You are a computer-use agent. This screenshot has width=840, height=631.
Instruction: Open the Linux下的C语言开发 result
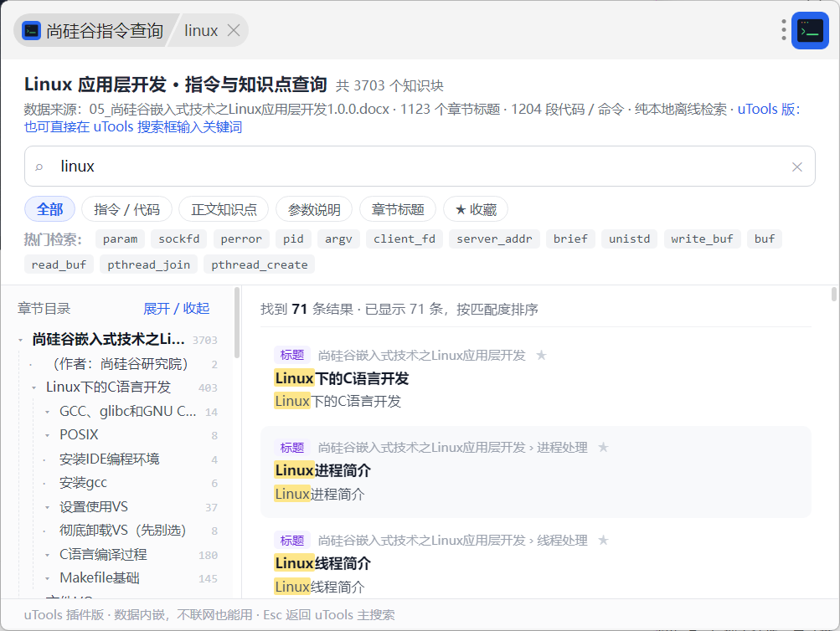[536, 378]
